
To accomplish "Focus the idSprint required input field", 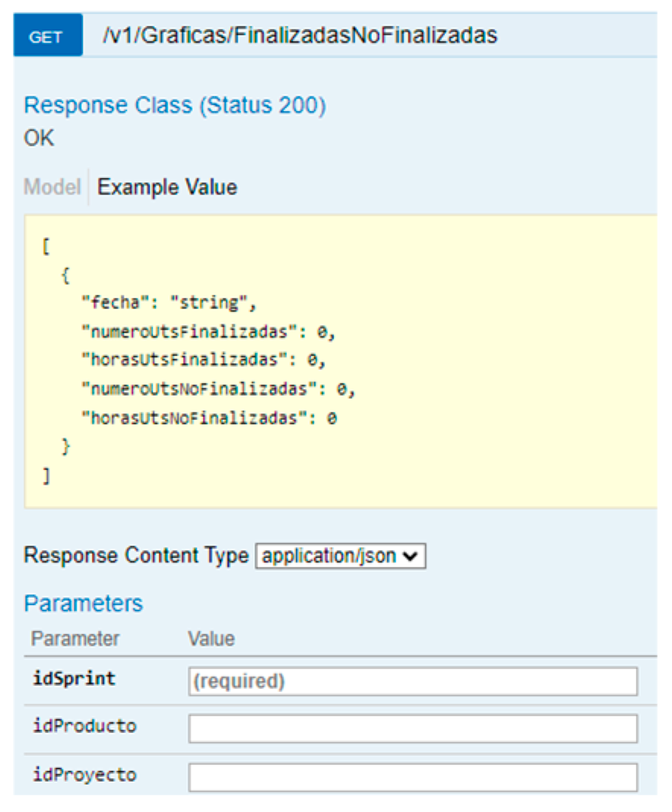I will 412,681.
